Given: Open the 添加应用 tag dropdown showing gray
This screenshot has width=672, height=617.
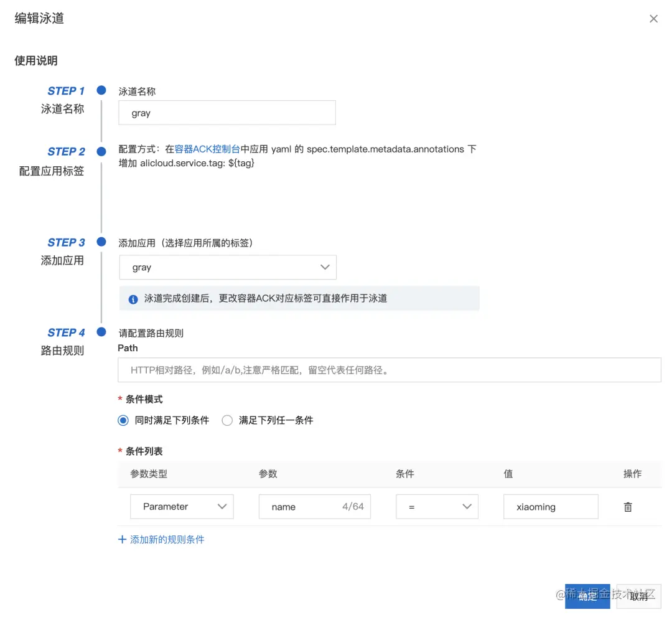Looking at the screenshot, I should (228, 267).
